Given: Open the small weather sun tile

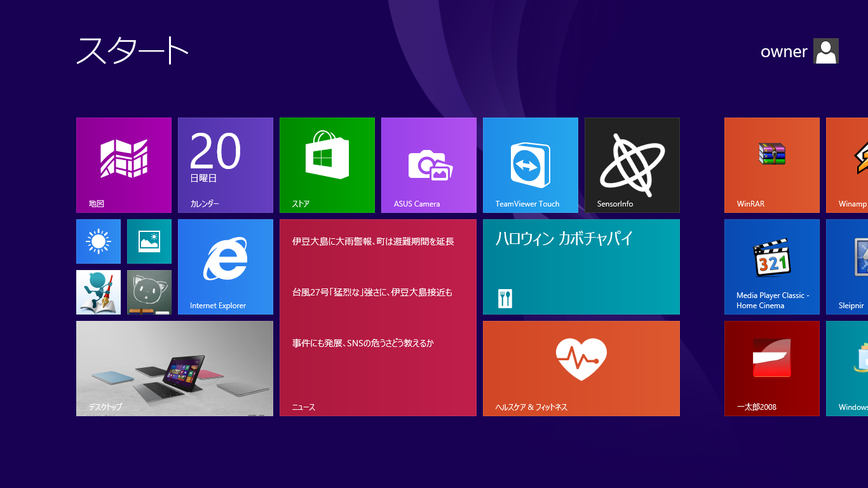Looking at the screenshot, I should click(x=98, y=241).
